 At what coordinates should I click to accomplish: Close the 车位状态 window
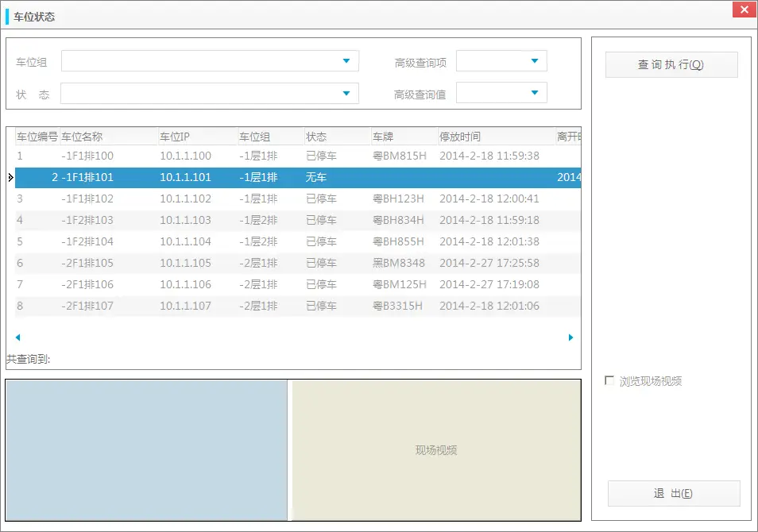[744, 10]
